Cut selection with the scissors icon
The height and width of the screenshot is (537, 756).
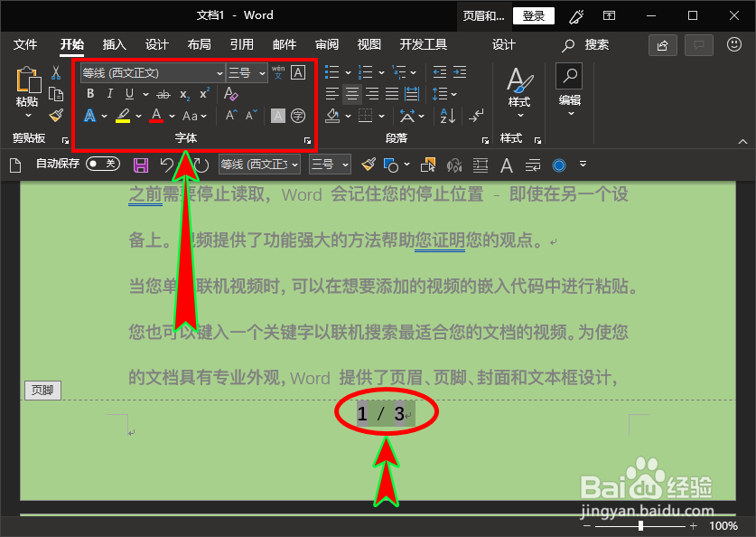point(56,72)
